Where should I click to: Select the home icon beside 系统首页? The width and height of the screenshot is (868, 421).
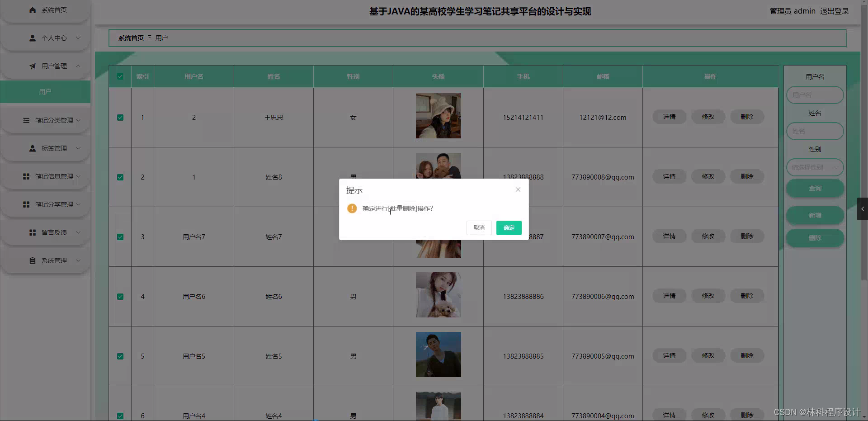(x=32, y=9)
